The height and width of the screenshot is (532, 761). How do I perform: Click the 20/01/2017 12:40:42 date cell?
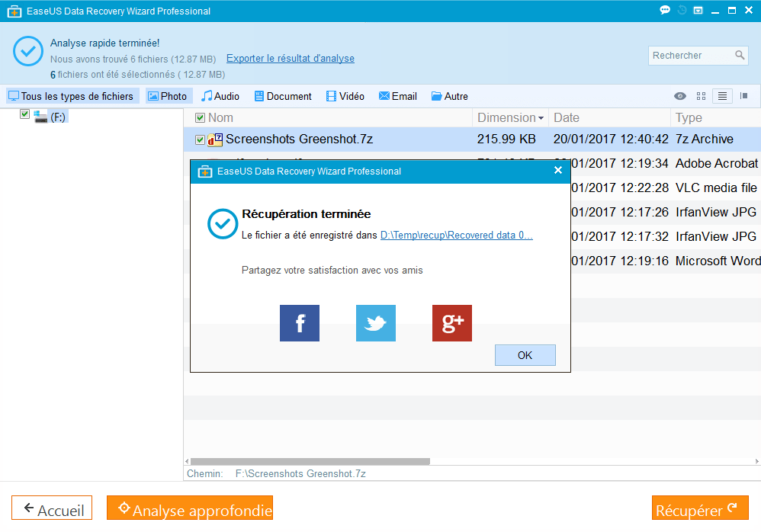(x=611, y=139)
